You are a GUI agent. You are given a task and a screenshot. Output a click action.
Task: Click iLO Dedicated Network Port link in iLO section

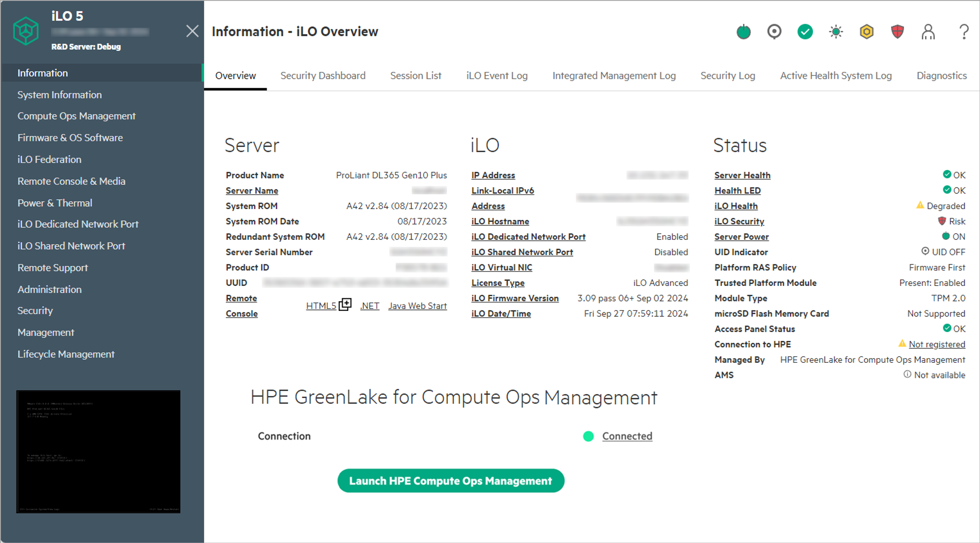click(528, 237)
